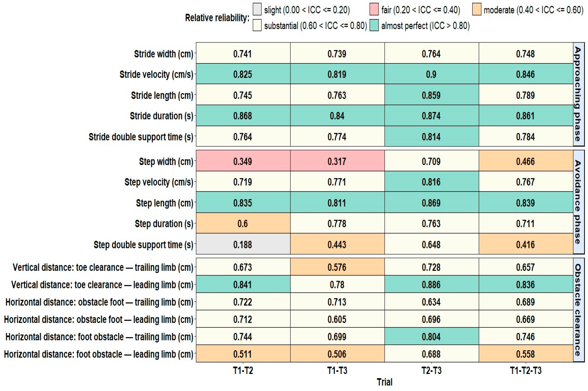Image resolution: width=588 pixels, height=391 pixels.
Task: Select the Avoidance phase facet strip
Action: click(579, 202)
